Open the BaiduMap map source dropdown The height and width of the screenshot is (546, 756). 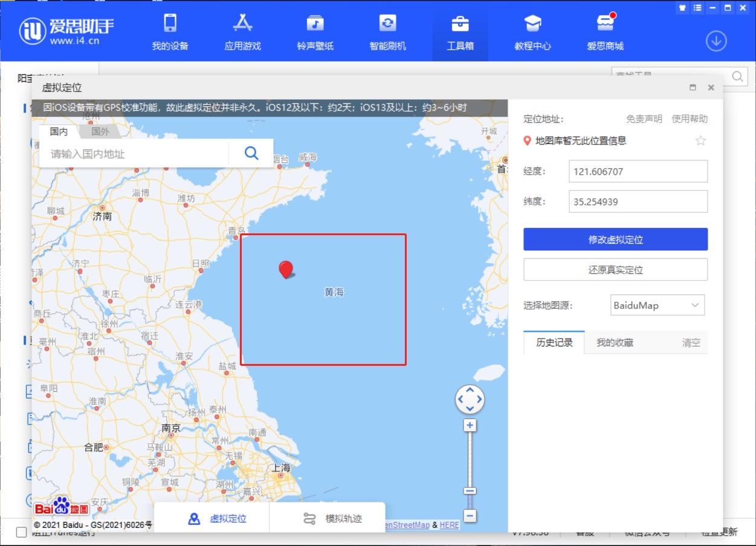tap(657, 305)
